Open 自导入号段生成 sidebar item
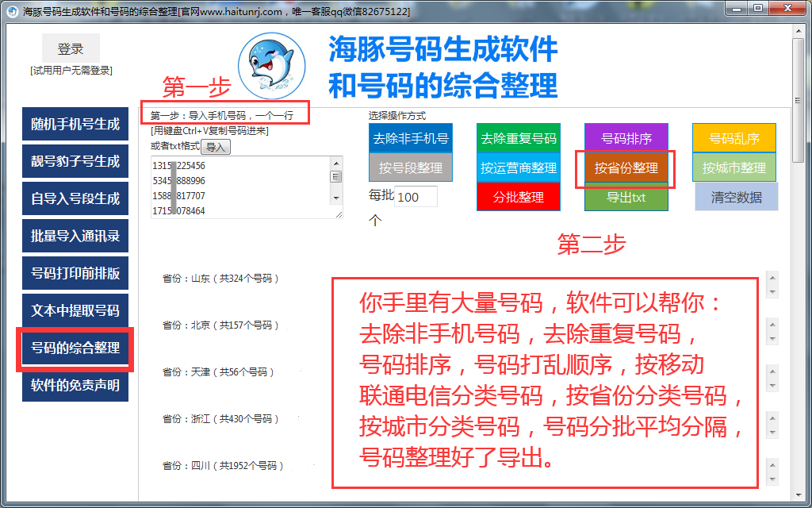 pyautogui.click(x=75, y=199)
